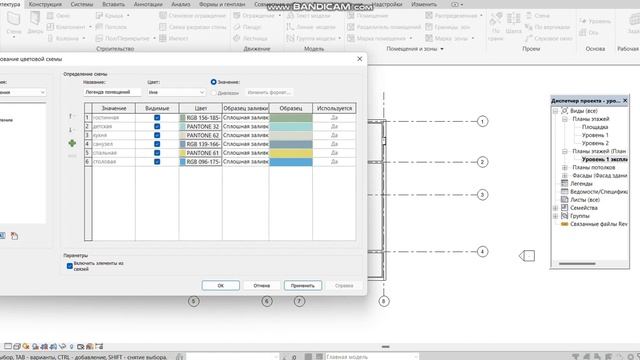Uncheck visibility for кухня row
This screenshot has height=360, width=640.
click(157, 135)
